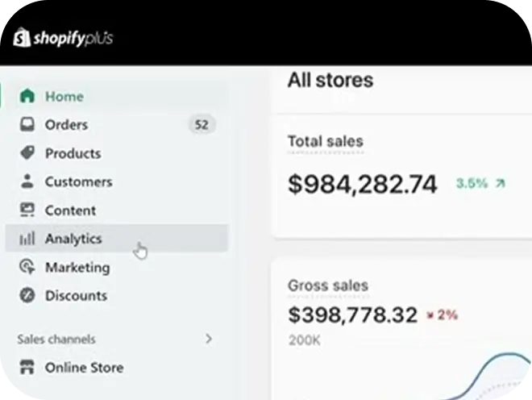Viewport: 532px width, 400px height.
Task: Go to the Online Store channel
Action: pyautogui.click(x=84, y=368)
